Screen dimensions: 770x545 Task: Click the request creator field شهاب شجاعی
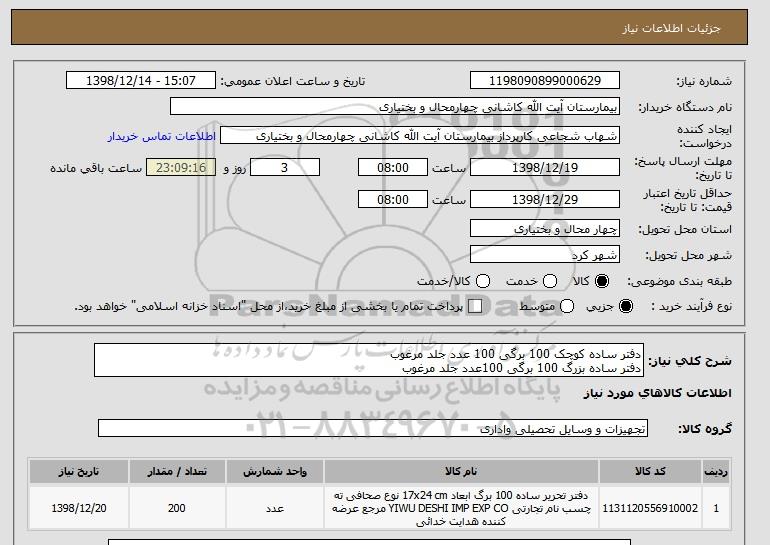pyautogui.click(x=419, y=136)
